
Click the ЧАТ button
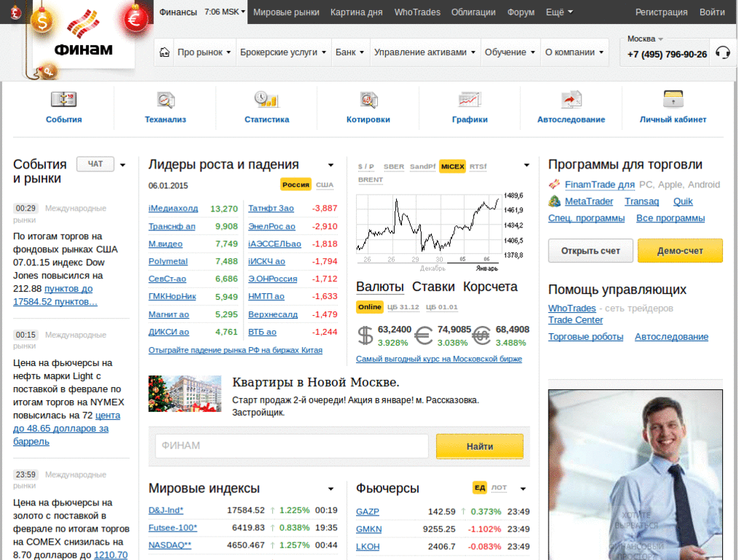[x=96, y=164]
